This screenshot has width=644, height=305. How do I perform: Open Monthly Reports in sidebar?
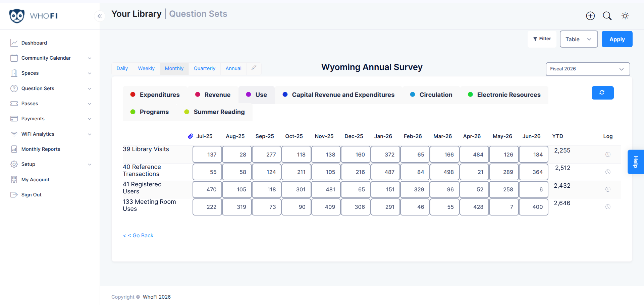41,149
